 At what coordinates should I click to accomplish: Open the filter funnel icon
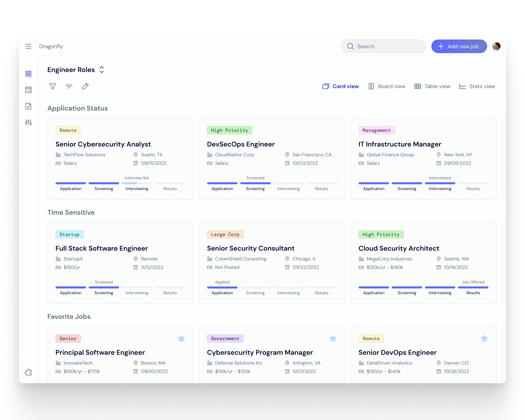coord(53,86)
